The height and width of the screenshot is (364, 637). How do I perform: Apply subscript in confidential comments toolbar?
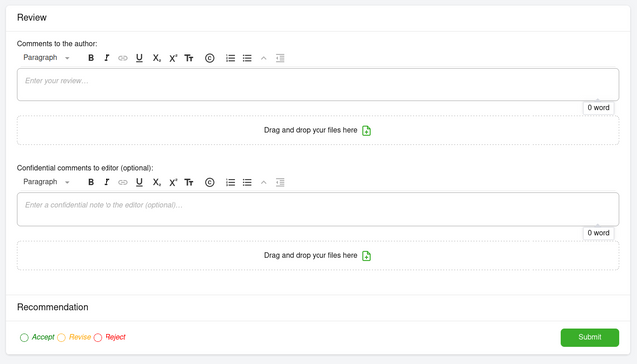click(157, 182)
